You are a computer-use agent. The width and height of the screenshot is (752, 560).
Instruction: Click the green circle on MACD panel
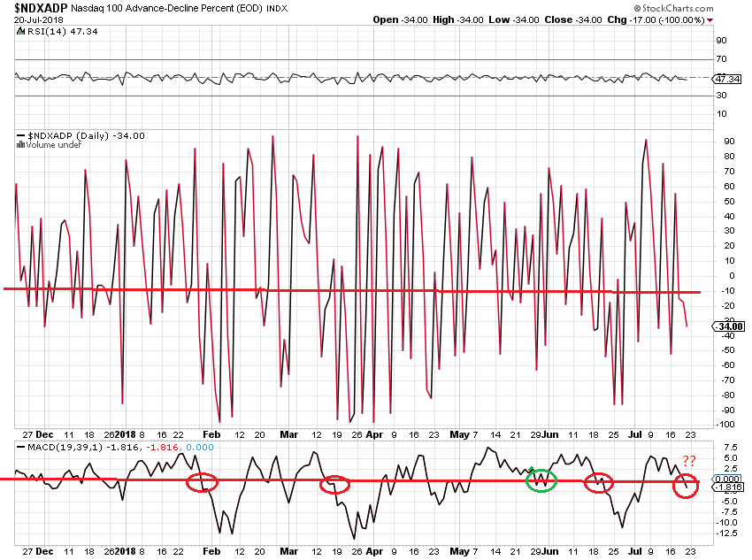(541, 480)
